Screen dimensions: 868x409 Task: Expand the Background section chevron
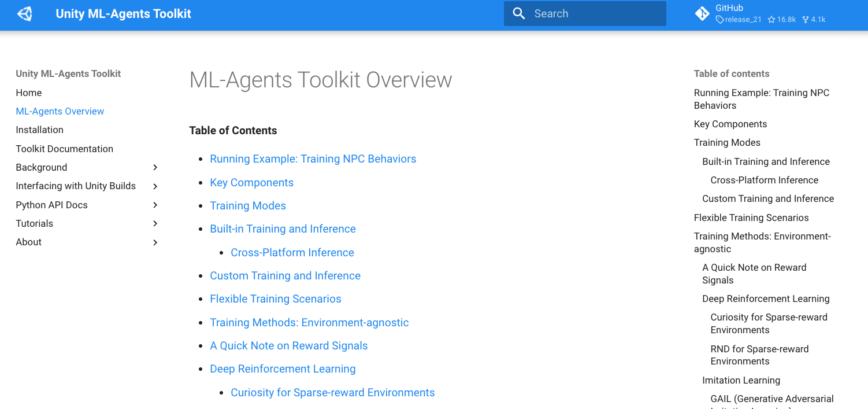(155, 167)
